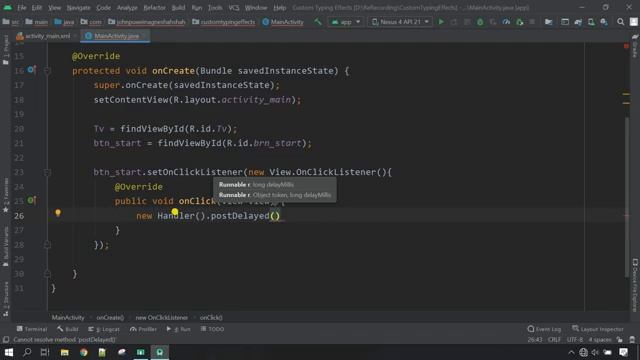Open the Run tool window at bottom
This screenshot has height=360, width=640.
[x=179, y=329]
